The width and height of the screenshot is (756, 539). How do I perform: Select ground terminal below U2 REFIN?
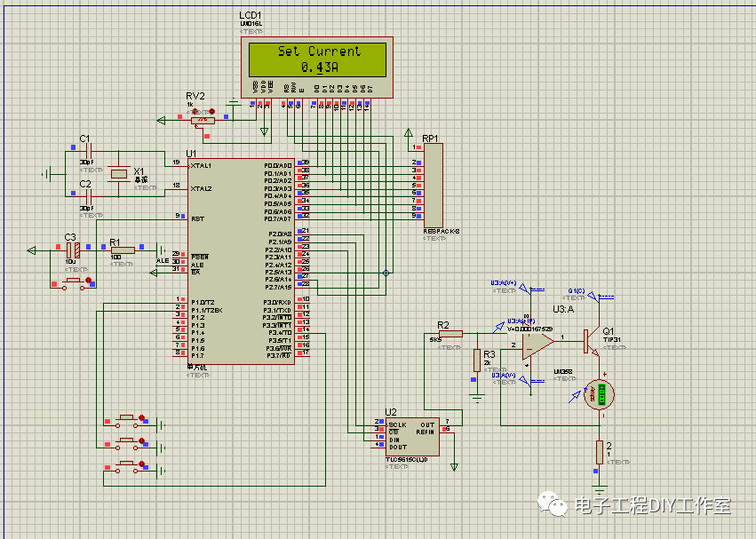(x=454, y=467)
